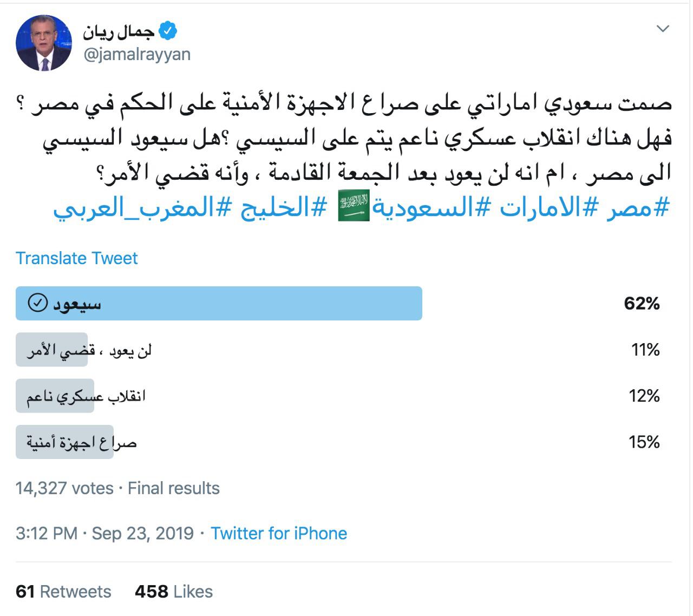Click Translate Tweet link
The height and width of the screenshot is (616, 693).
click(77, 258)
